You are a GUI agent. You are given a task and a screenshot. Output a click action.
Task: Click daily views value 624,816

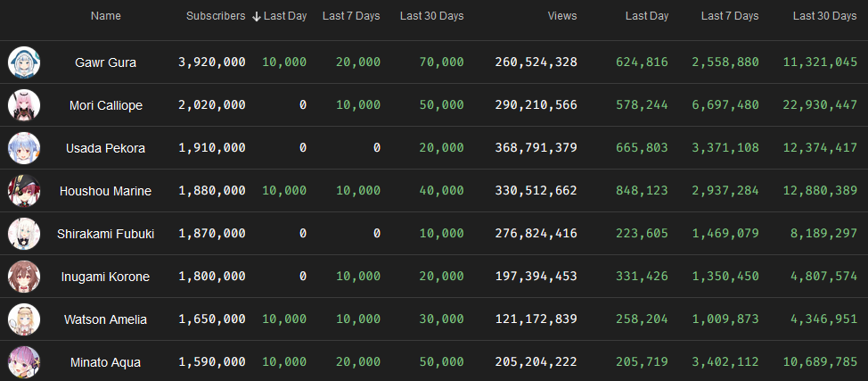[642, 62]
